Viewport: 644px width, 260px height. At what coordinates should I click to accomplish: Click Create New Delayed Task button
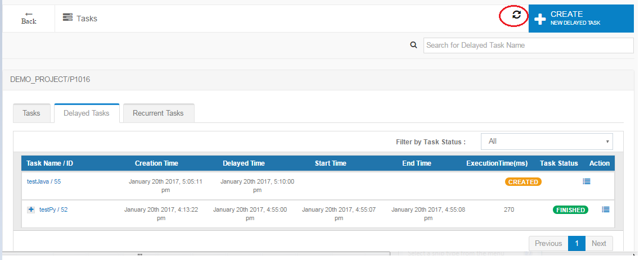[581, 19]
